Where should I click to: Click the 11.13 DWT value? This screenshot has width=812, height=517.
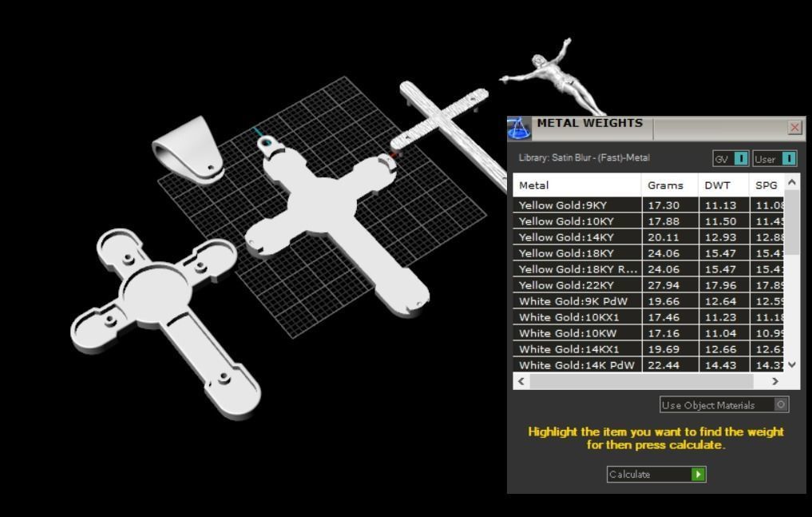click(x=720, y=205)
